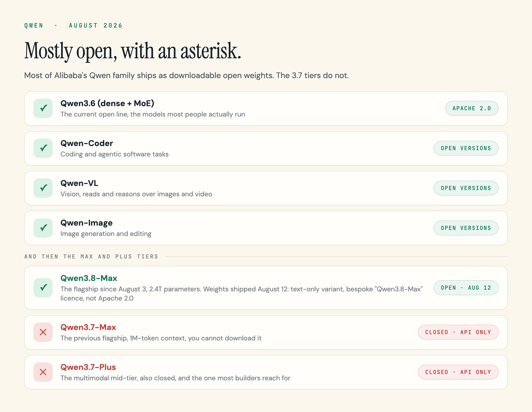Click the 'AND THEN THE MAX AND PLUS TIERS' label
532x412 pixels.
(x=91, y=257)
